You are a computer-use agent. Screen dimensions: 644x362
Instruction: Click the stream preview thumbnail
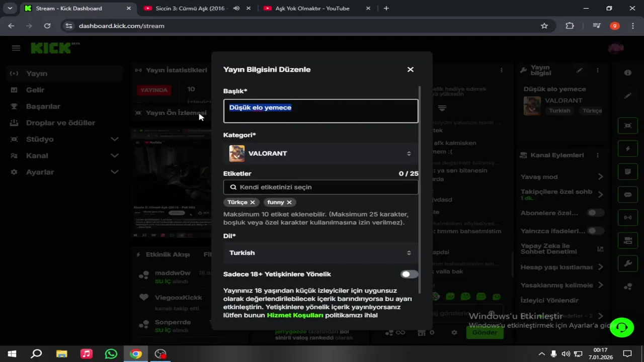(x=171, y=184)
